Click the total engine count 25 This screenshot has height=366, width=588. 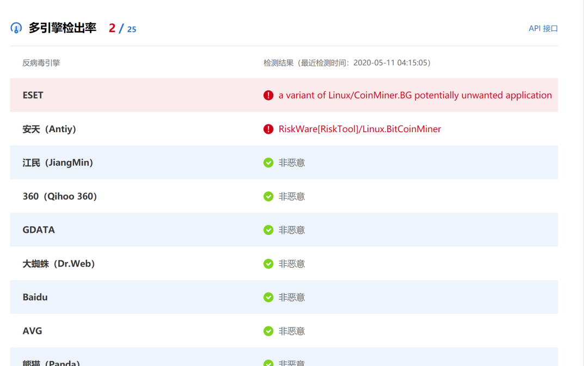click(132, 29)
